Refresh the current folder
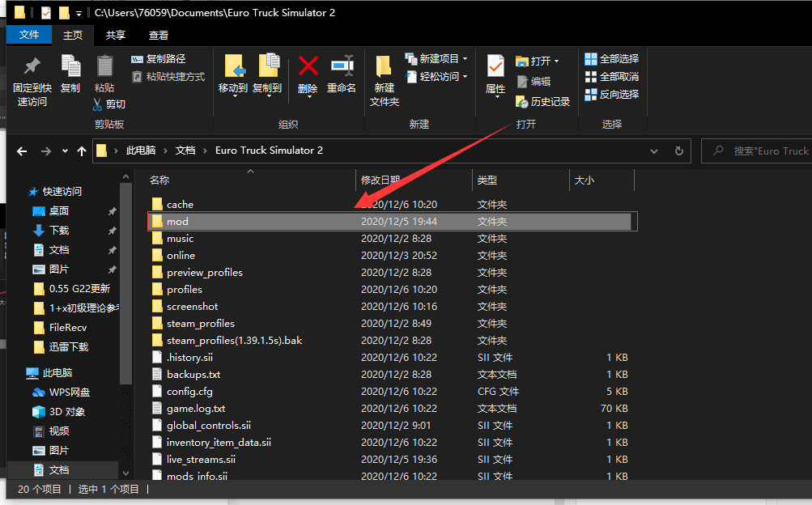812x505 pixels. click(x=679, y=151)
